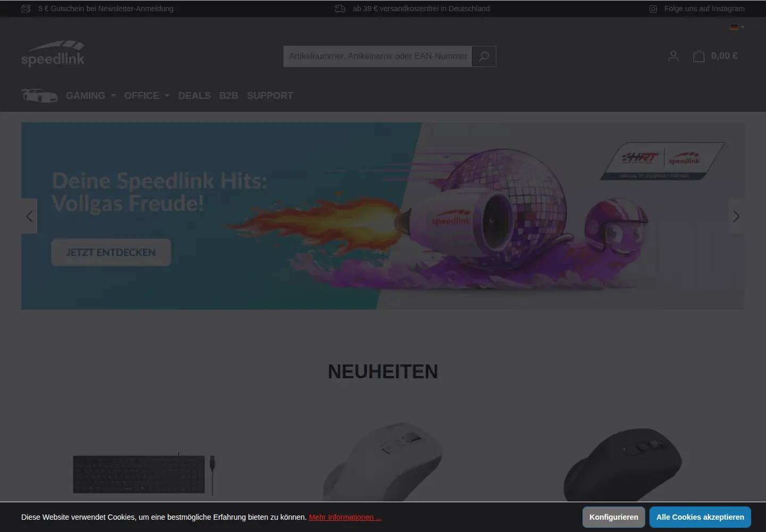Click the Folge uns auf Instagram link
766x532 pixels.
[704, 9]
